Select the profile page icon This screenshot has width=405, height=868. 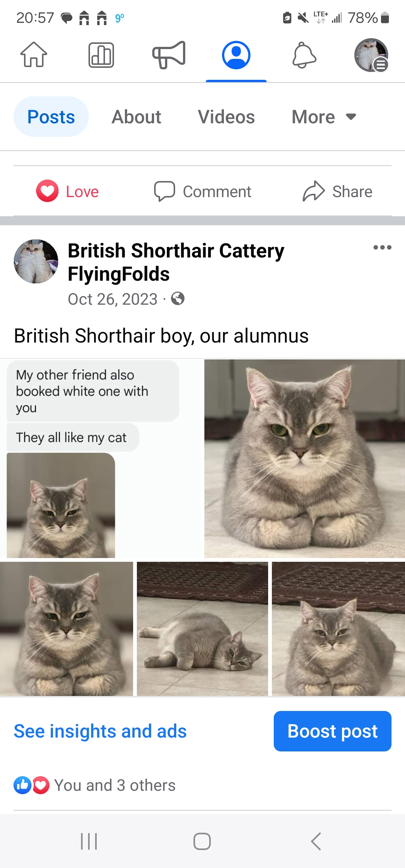(x=236, y=55)
